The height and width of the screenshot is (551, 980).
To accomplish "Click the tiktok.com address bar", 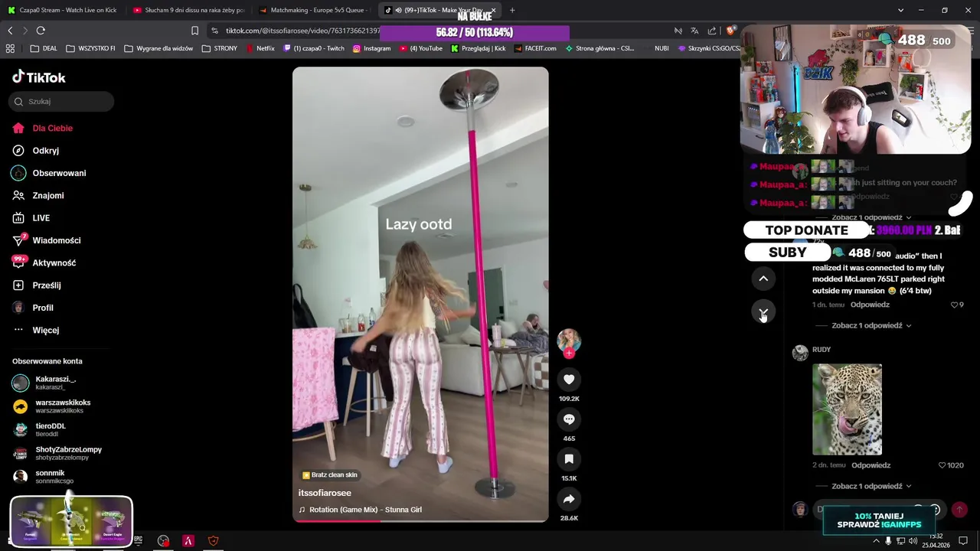I will point(302,31).
